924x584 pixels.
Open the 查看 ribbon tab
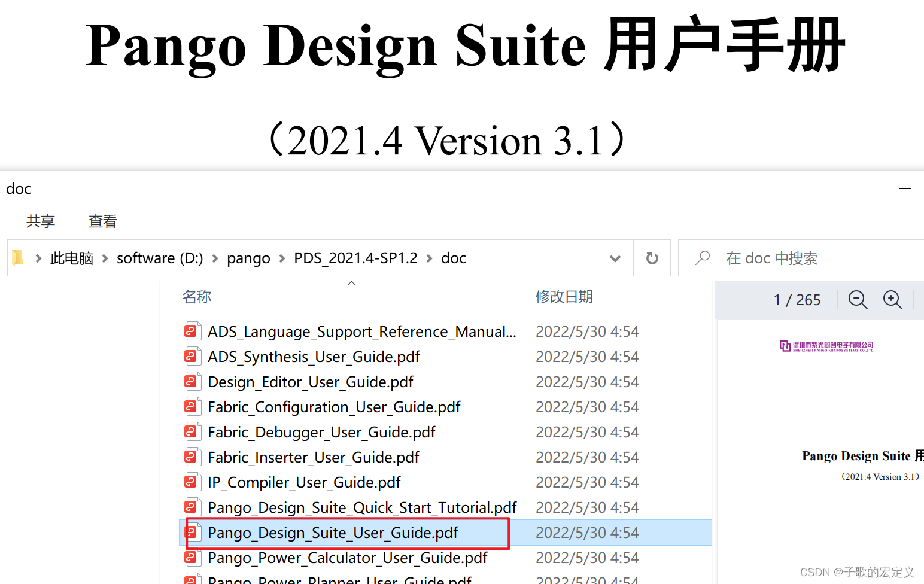point(103,221)
